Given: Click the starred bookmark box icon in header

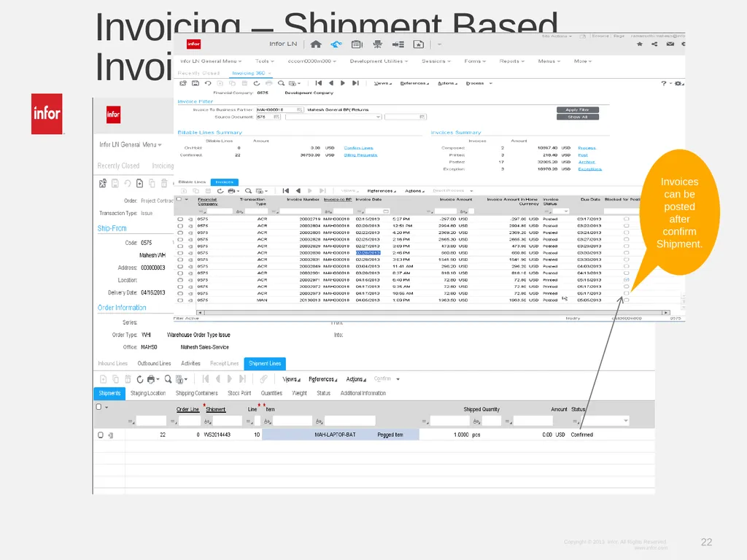Looking at the screenshot, I should tap(418, 44).
